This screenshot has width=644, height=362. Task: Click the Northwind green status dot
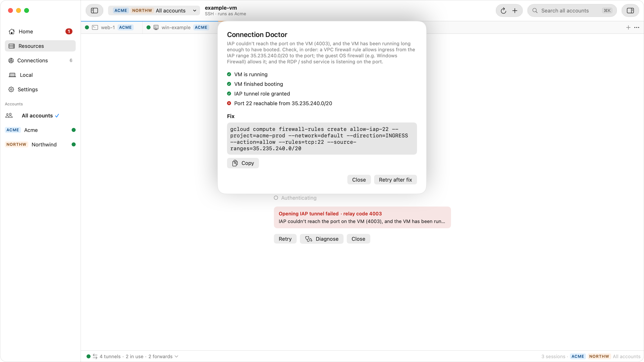73,144
